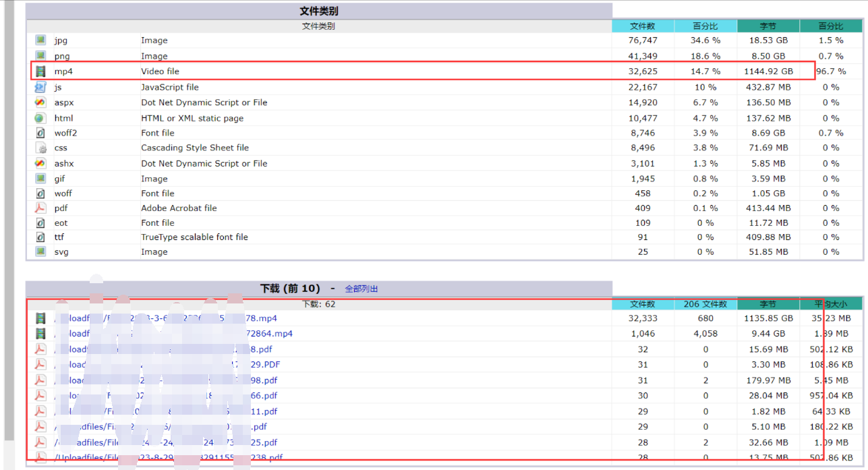Click the 平均大小 column header
This screenshot has width=868, height=470.
(831, 304)
